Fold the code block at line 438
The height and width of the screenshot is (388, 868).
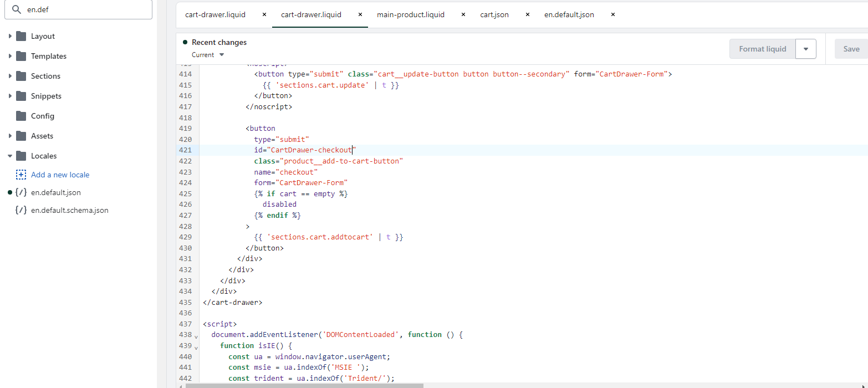click(x=196, y=335)
